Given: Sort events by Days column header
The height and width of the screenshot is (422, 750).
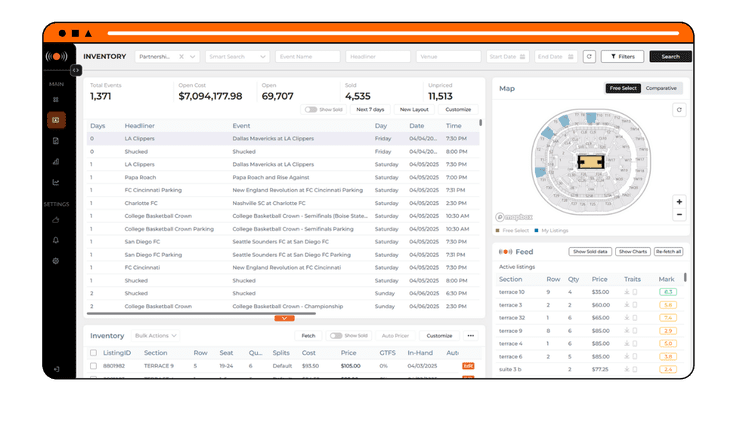Looking at the screenshot, I should [x=98, y=126].
